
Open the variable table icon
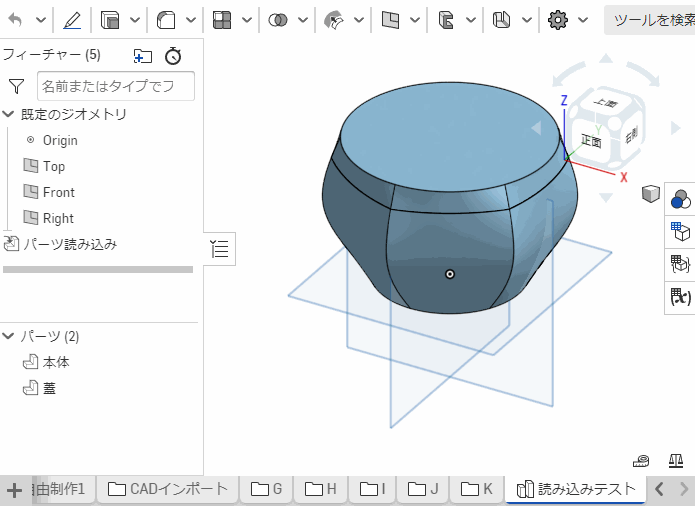point(681,297)
